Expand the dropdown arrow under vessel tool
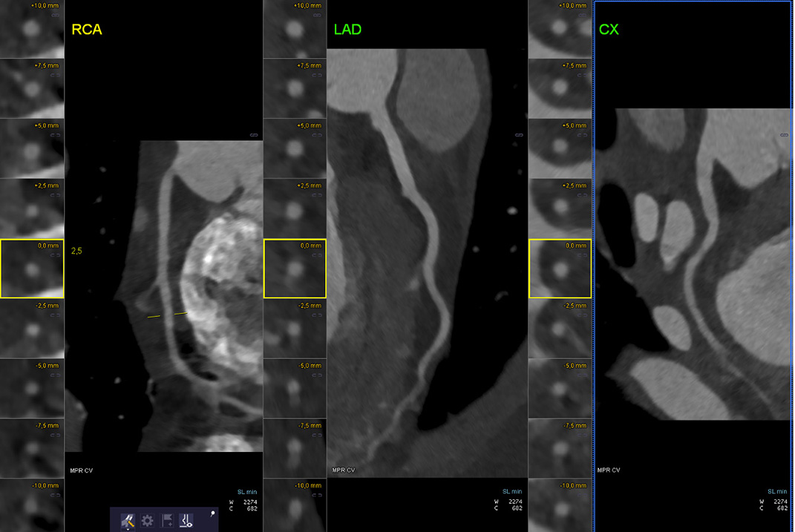The height and width of the screenshot is (532, 795). tap(128, 528)
